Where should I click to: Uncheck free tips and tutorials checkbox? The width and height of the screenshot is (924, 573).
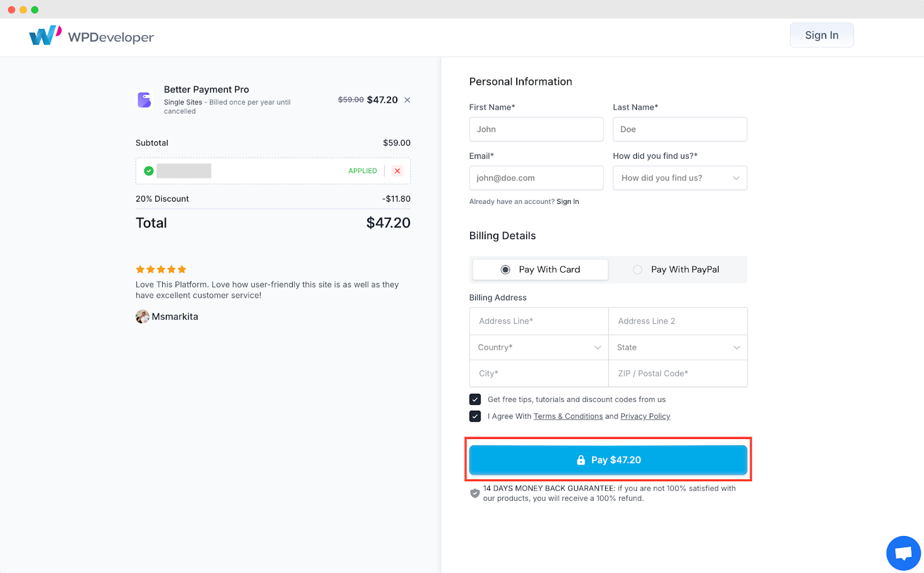[x=475, y=400]
